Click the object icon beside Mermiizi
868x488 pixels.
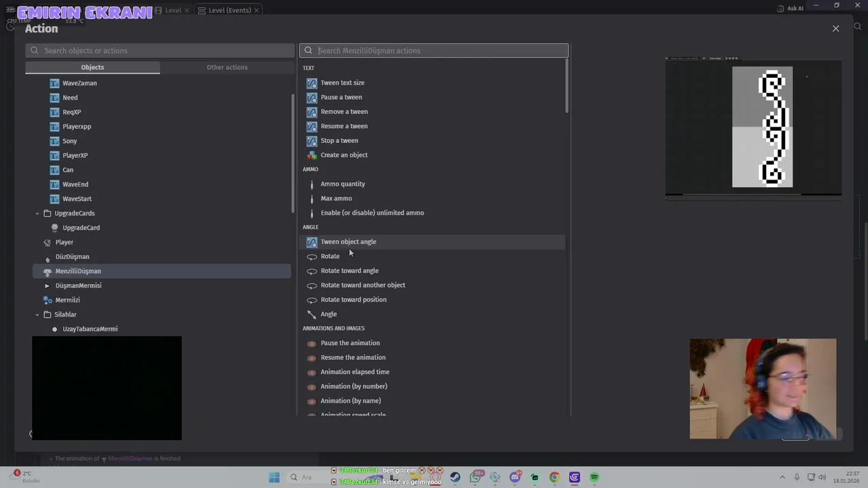pyautogui.click(x=47, y=300)
